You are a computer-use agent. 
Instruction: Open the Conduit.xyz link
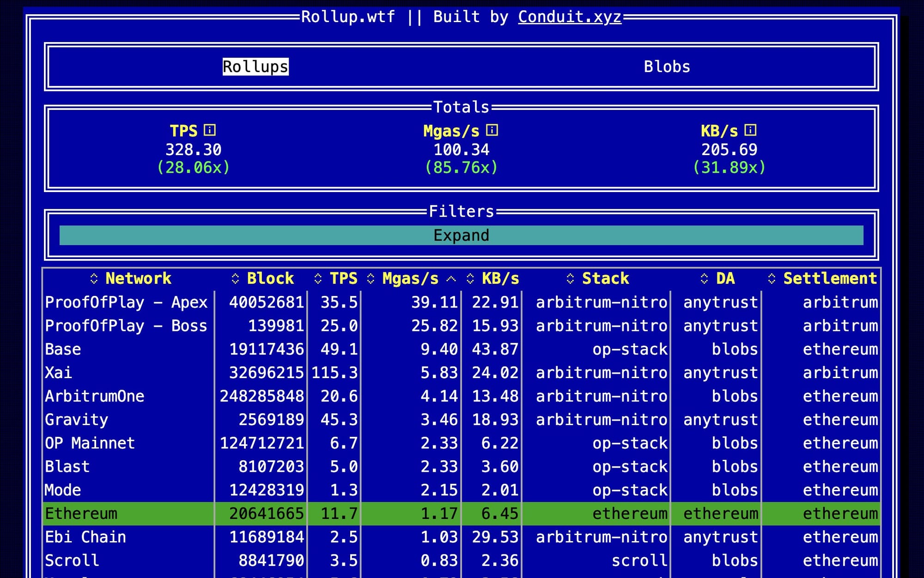(570, 17)
